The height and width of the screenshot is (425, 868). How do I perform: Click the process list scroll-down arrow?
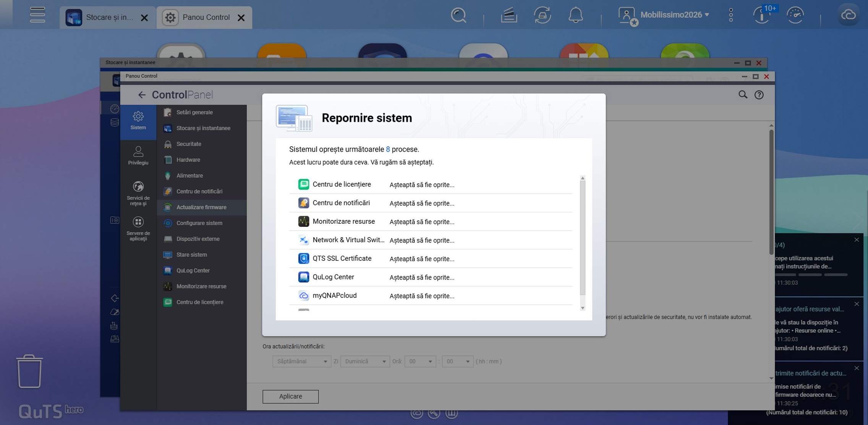(583, 308)
